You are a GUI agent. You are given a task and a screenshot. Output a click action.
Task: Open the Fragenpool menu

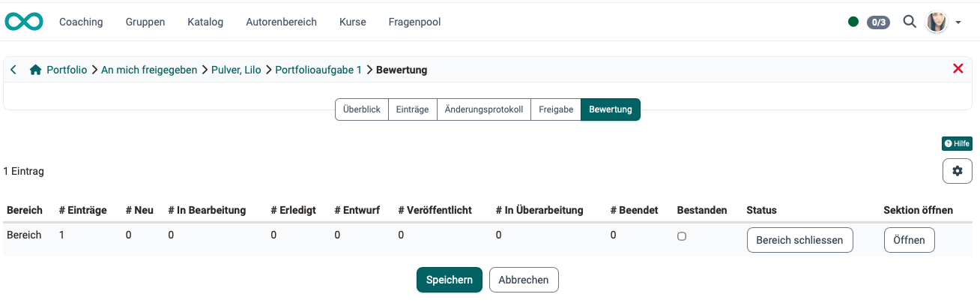coord(414,22)
